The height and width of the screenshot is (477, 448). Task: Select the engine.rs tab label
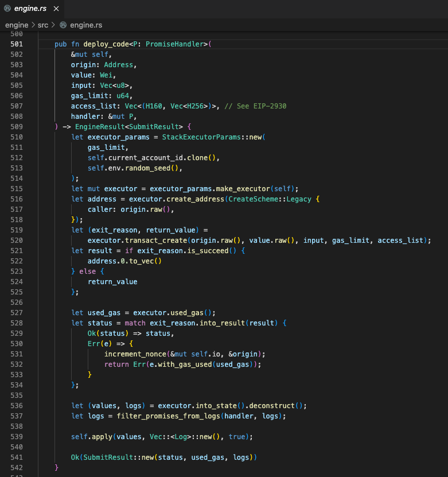click(x=31, y=9)
